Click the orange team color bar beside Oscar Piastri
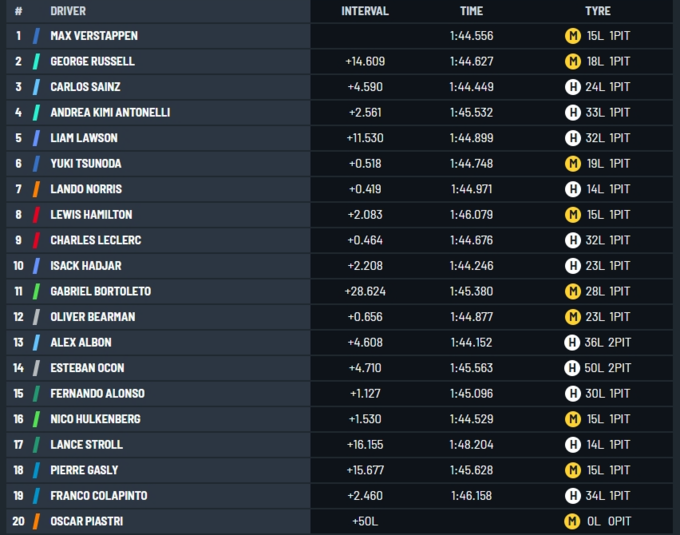 pos(36,521)
